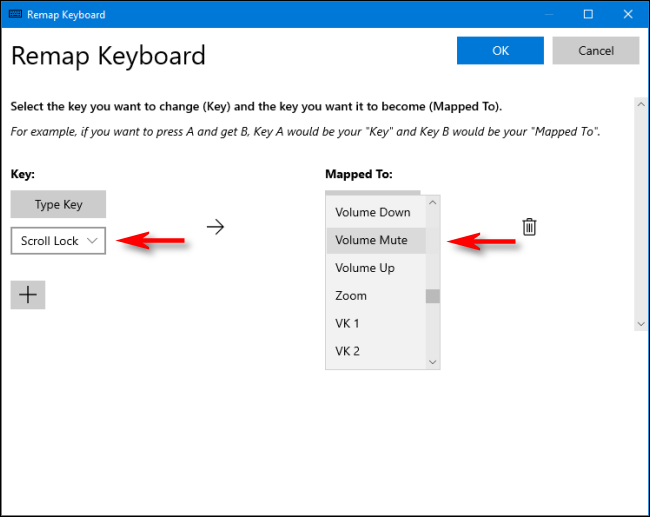The width and height of the screenshot is (650, 517).
Task: Add a new key remapping with plus
Action: point(28,294)
